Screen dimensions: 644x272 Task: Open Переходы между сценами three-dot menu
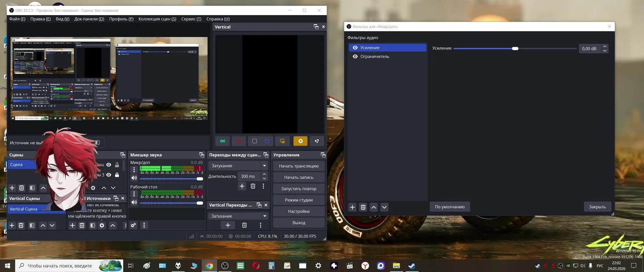(263, 186)
